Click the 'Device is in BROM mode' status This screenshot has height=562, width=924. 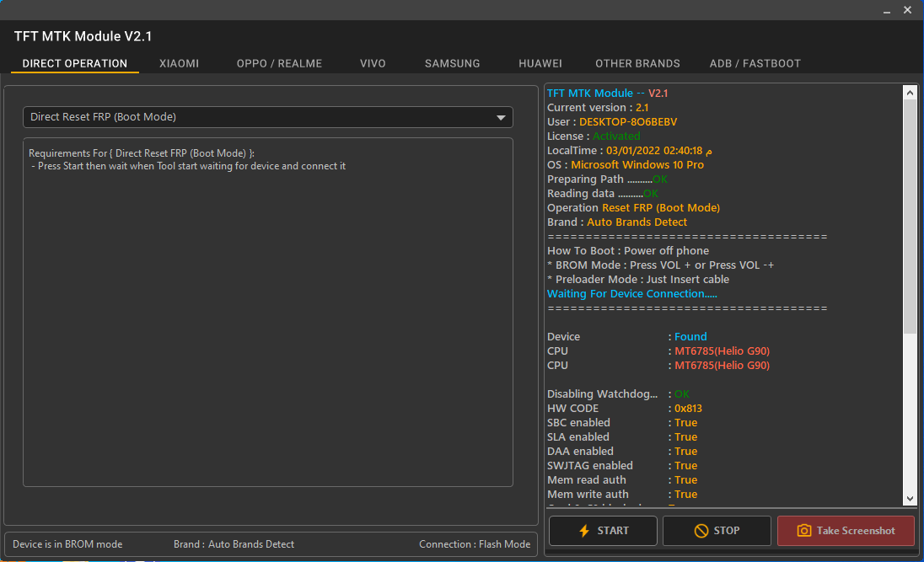click(x=67, y=544)
